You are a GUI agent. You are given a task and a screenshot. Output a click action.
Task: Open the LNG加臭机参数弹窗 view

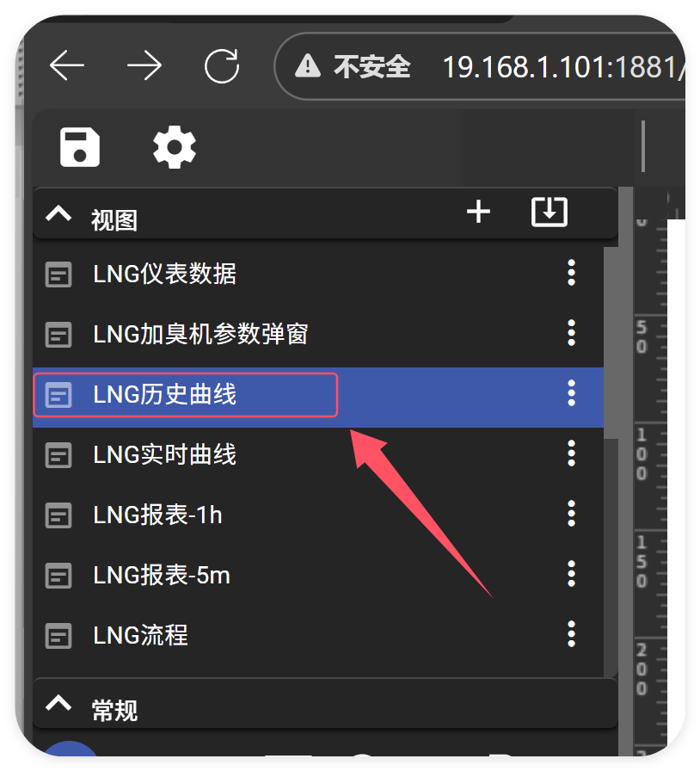pos(318,334)
